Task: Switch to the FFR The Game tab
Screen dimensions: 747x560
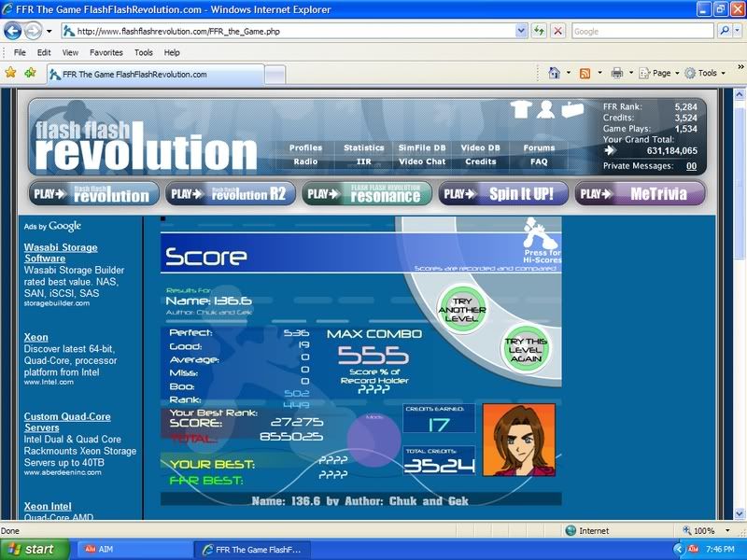Action: [154, 74]
